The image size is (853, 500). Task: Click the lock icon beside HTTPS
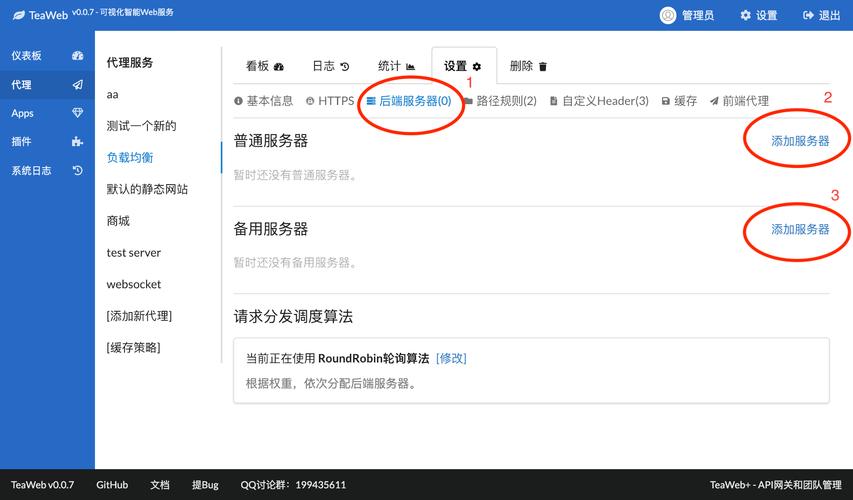(x=310, y=101)
